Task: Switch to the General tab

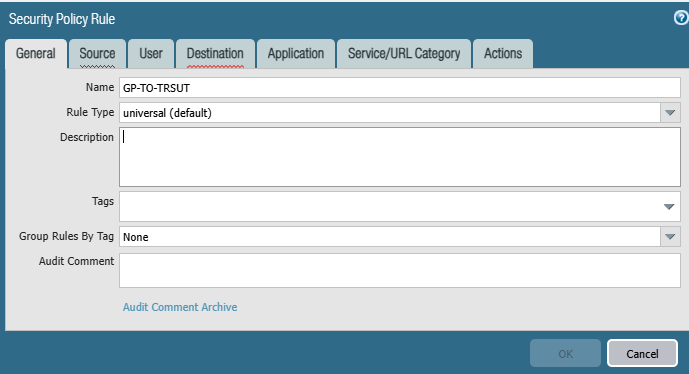Action: click(x=36, y=54)
